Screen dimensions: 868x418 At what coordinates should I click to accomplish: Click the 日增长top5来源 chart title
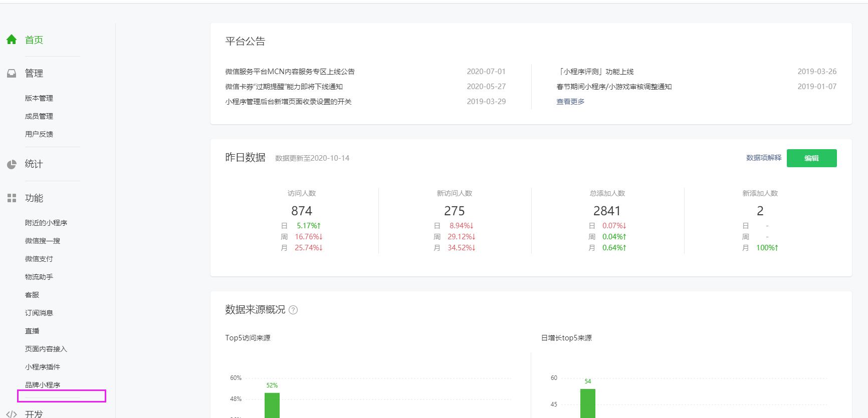click(x=566, y=338)
